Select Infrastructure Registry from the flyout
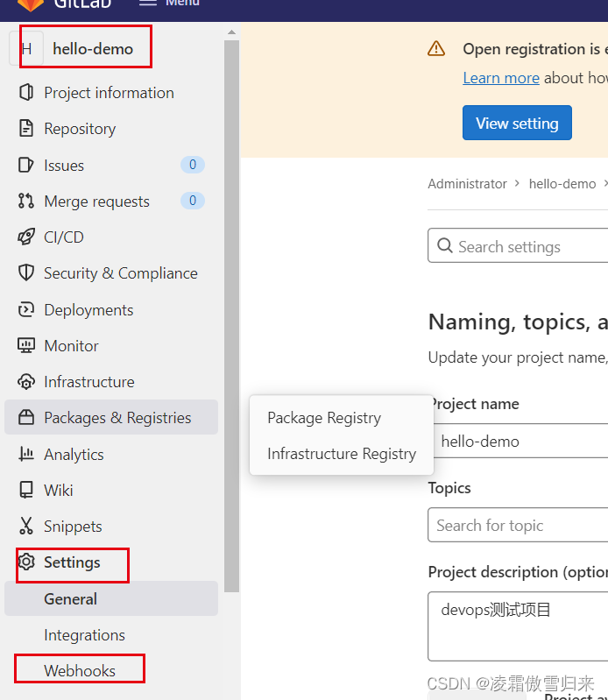Screen dimensions: 608x700 click(x=342, y=454)
